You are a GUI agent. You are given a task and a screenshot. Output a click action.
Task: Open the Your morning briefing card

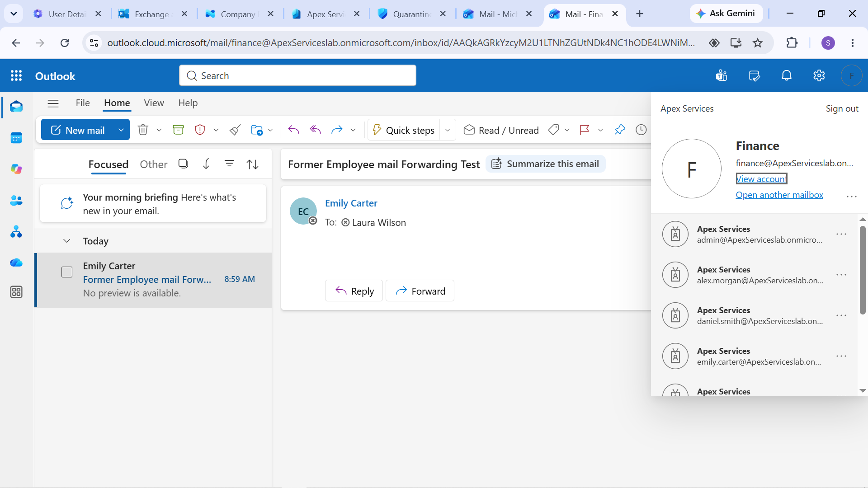(x=153, y=204)
